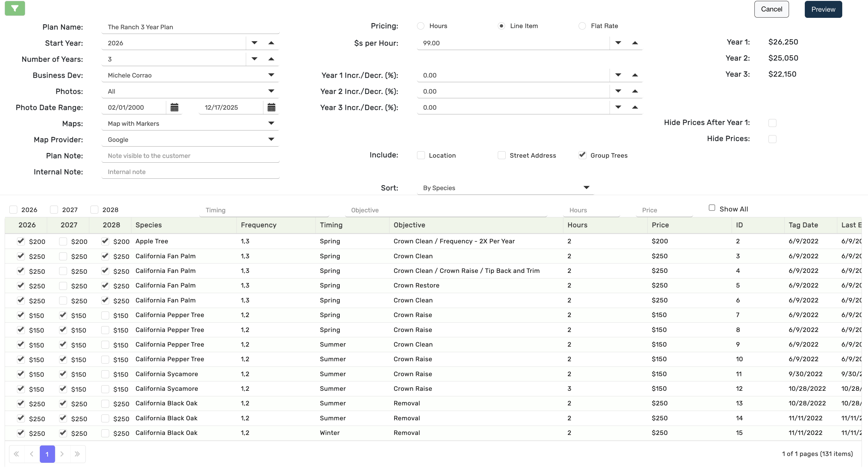This screenshot has width=868, height=468.
Task: Open the Sort By Species dropdown
Action: pyautogui.click(x=586, y=187)
